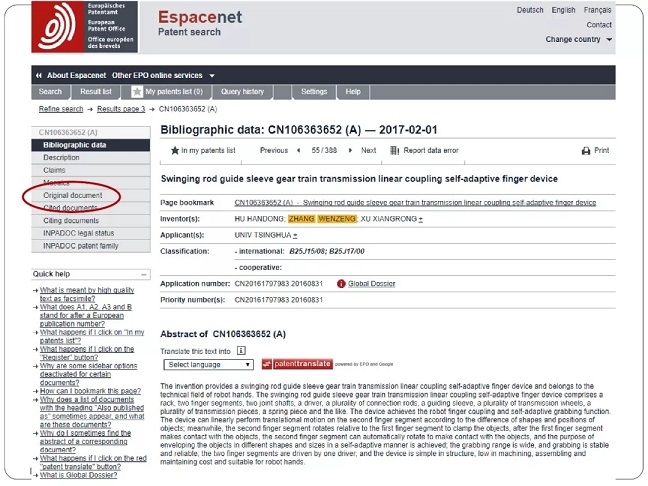This screenshot has height=486, width=648.
Task: Open Original document in sidebar
Action: tap(91, 195)
